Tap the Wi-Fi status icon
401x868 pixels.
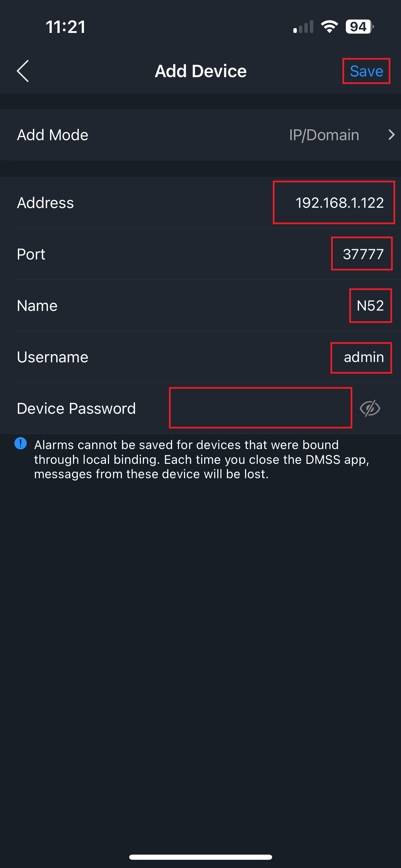pos(329,27)
